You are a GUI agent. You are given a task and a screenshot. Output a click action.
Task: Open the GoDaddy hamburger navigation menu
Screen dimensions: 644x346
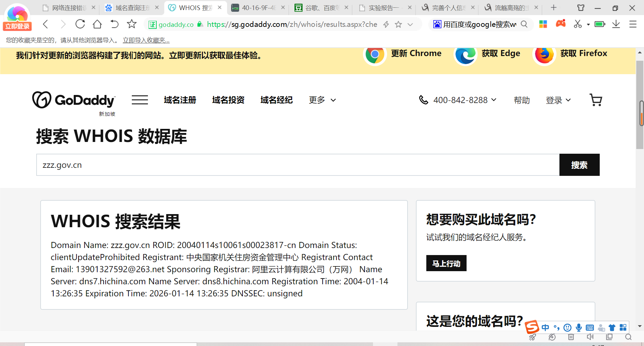pyautogui.click(x=140, y=100)
